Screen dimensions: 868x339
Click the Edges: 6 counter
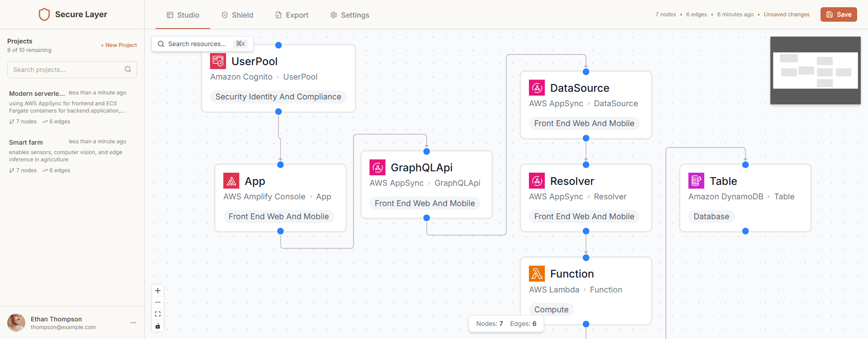point(524,324)
